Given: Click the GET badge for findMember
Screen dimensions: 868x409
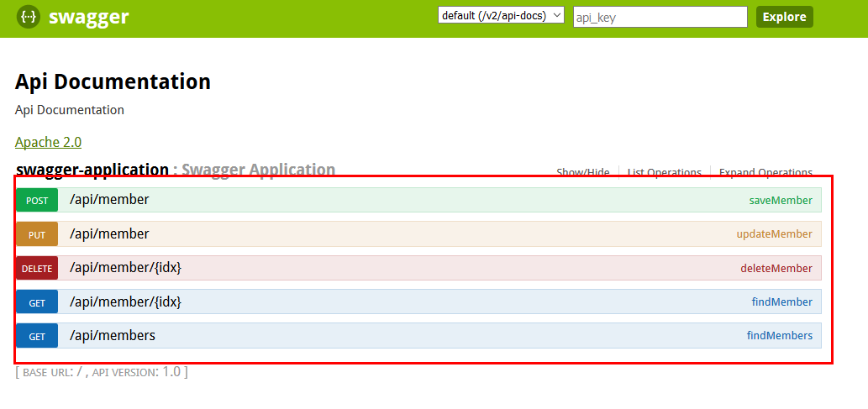Looking at the screenshot, I should (x=37, y=302).
